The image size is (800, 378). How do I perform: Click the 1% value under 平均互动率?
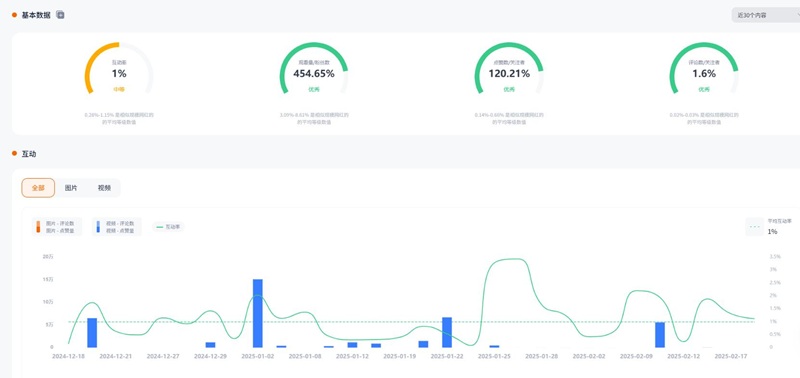click(x=772, y=232)
